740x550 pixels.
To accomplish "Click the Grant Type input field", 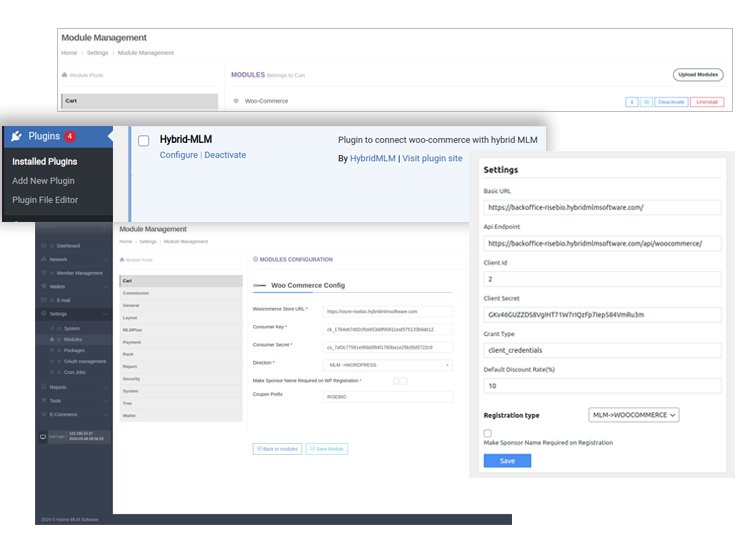I will (602, 350).
